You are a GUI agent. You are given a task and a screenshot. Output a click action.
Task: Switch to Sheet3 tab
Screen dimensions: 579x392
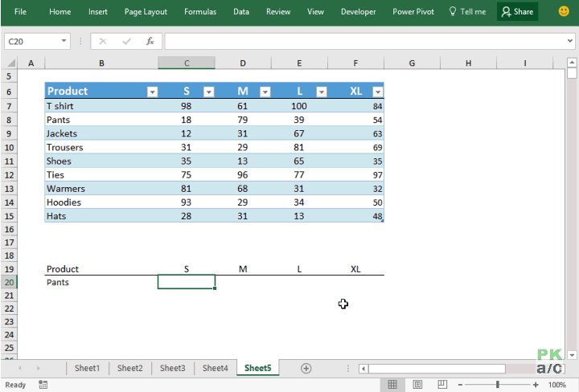172,368
